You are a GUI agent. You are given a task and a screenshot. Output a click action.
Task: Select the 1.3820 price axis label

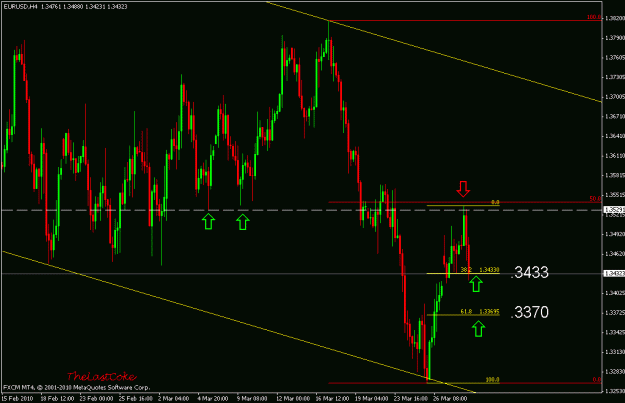(615, 18)
